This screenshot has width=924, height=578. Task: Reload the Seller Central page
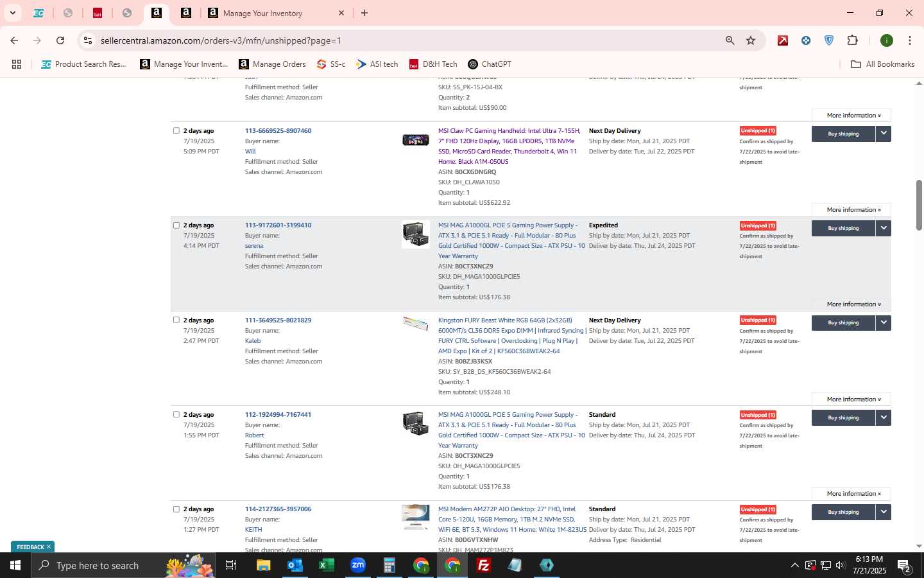(x=60, y=40)
